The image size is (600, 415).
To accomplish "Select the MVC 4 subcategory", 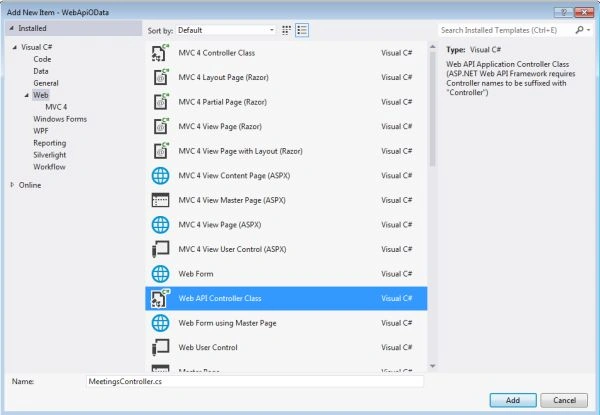I will tap(56, 107).
